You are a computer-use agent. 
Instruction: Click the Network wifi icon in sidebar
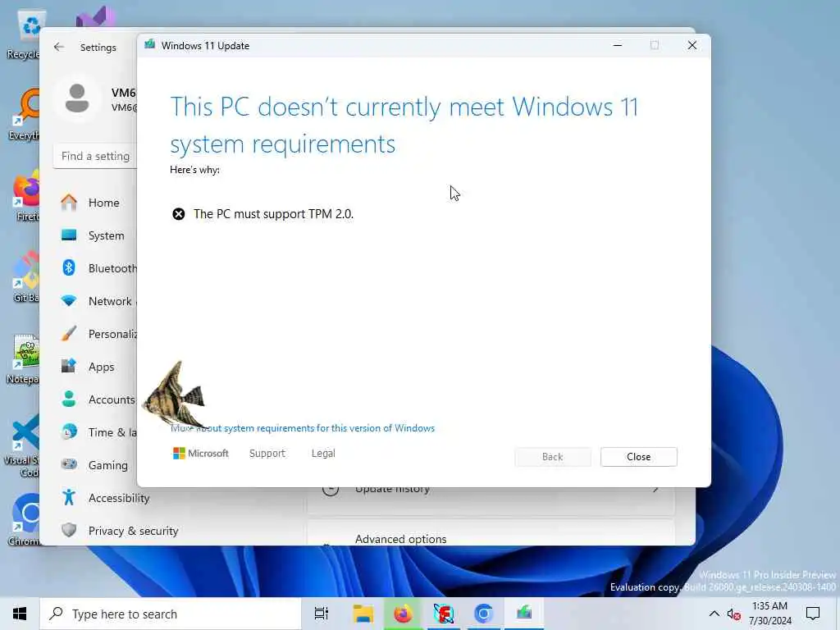click(x=69, y=301)
